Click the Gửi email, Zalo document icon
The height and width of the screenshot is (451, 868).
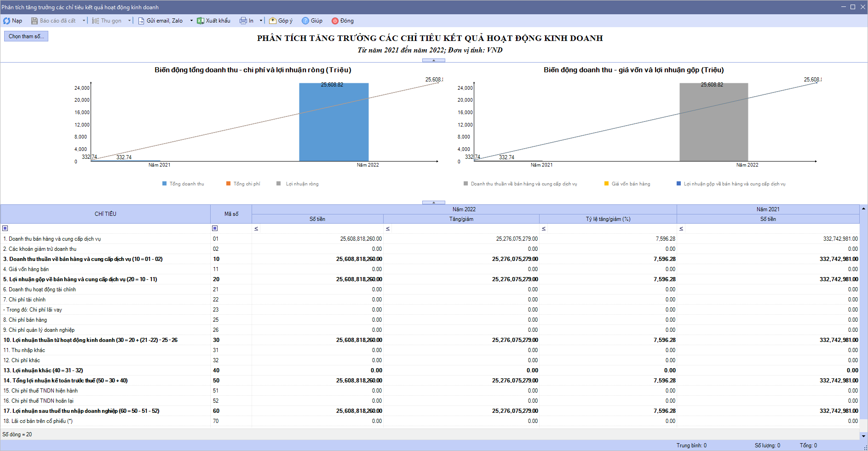pos(141,21)
